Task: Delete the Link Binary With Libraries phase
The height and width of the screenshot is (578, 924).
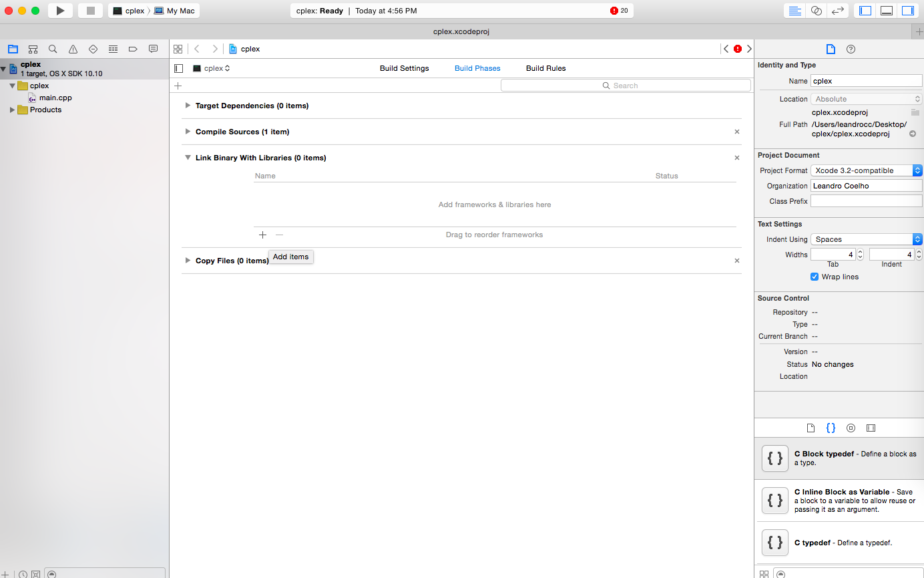Action: tap(737, 158)
